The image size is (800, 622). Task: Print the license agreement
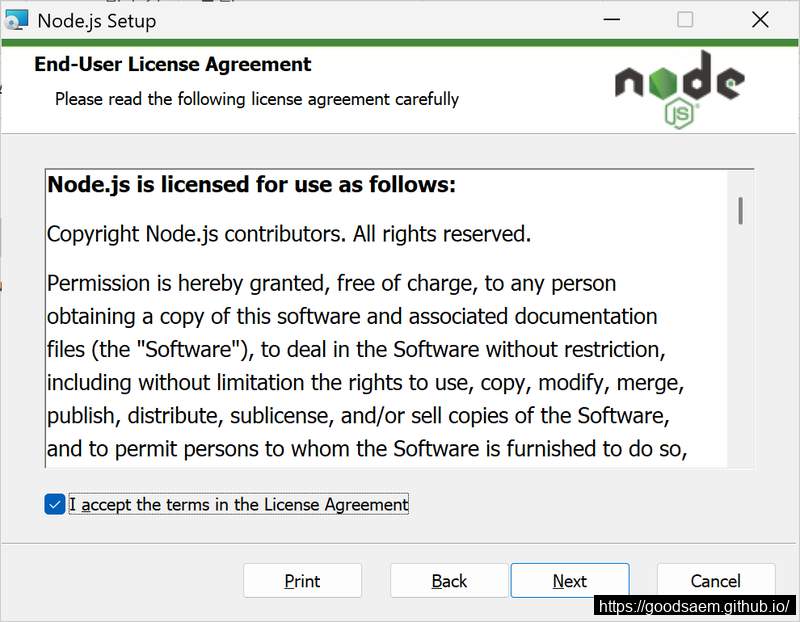point(303,581)
